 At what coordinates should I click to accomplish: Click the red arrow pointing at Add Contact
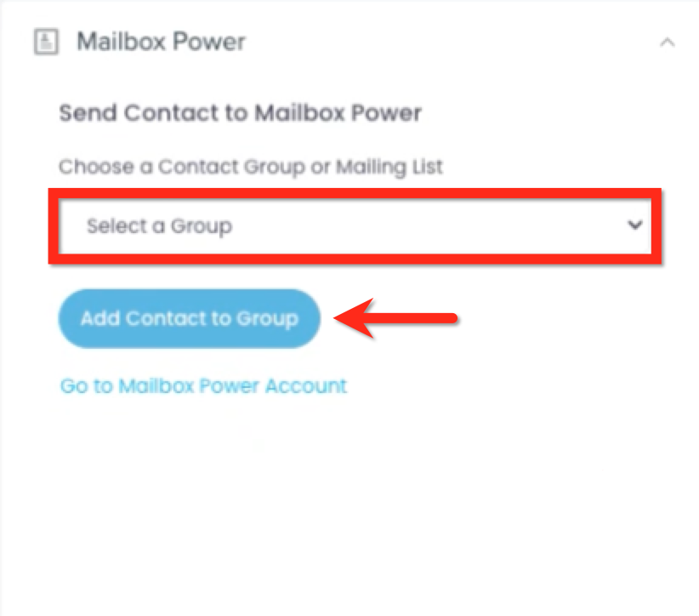click(x=395, y=318)
